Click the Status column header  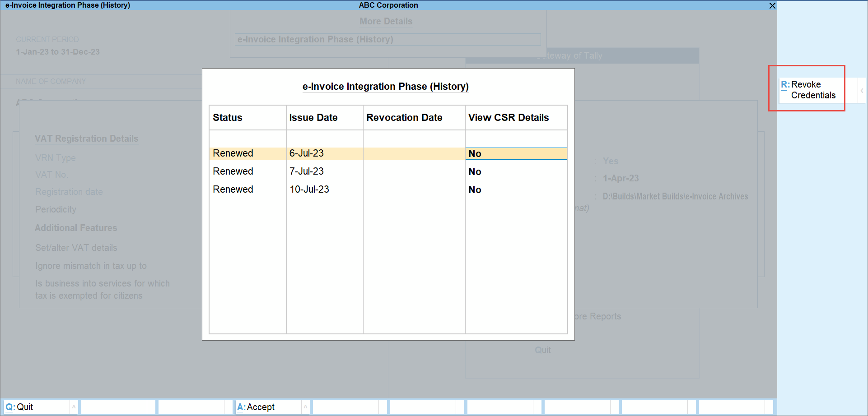(x=228, y=117)
